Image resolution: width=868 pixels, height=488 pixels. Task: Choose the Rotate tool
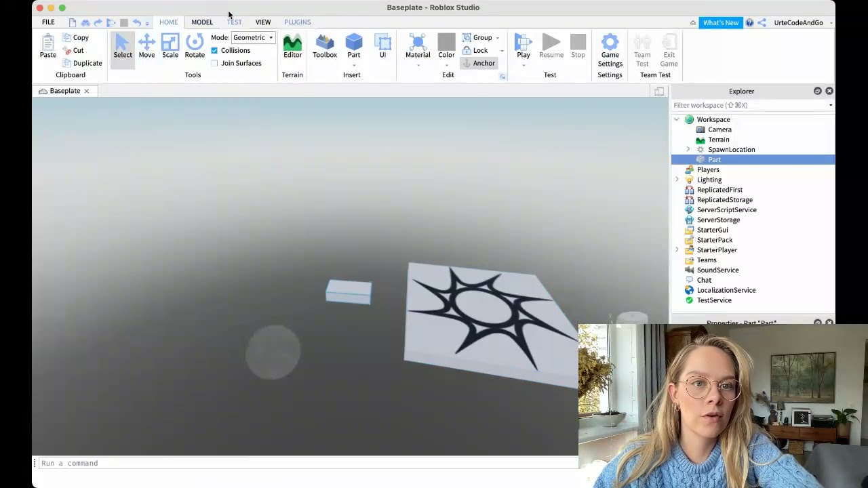pyautogui.click(x=195, y=47)
